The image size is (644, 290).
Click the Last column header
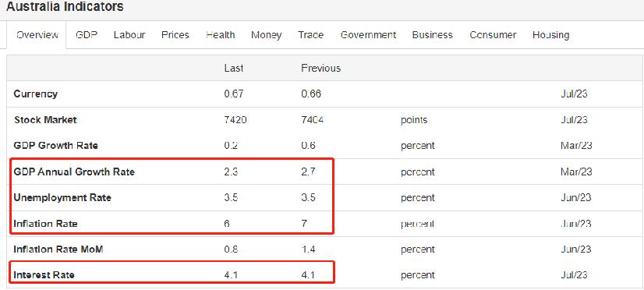tap(234, 68)
